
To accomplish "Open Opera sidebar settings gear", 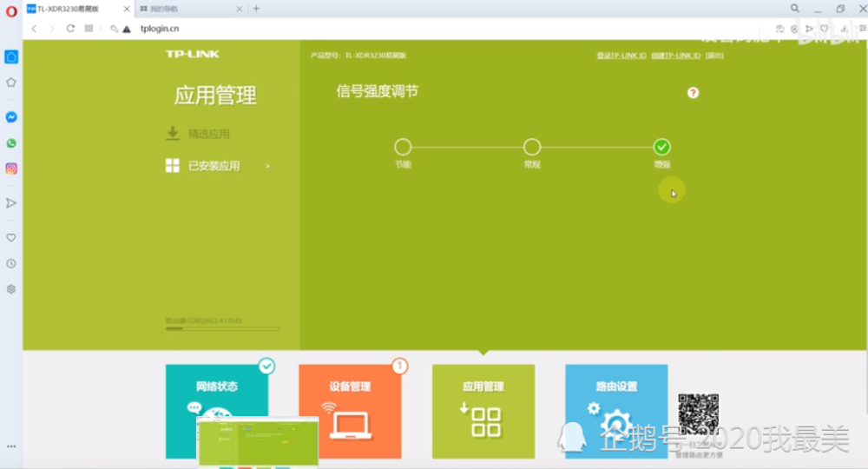I will tap(11, 288).
